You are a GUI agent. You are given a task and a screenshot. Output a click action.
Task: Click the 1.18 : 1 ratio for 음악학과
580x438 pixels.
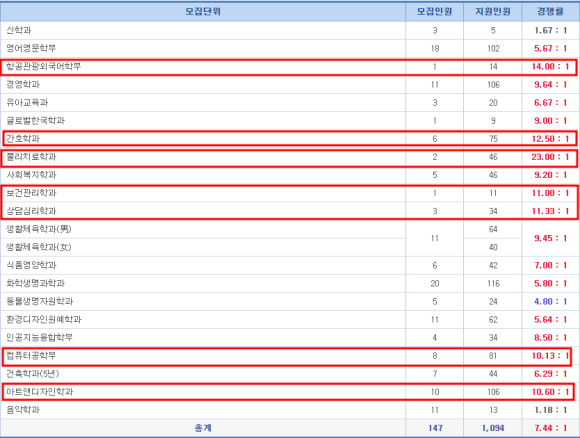click(550, 410)
